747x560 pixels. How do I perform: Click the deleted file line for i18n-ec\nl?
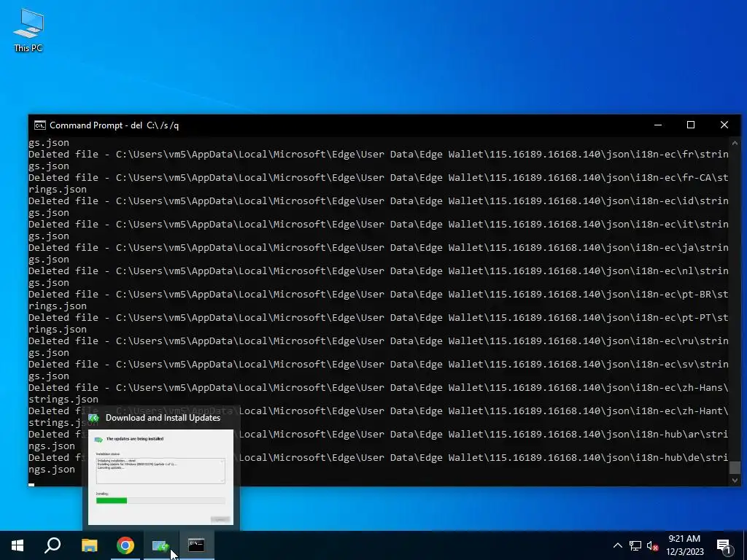point(379,276)
